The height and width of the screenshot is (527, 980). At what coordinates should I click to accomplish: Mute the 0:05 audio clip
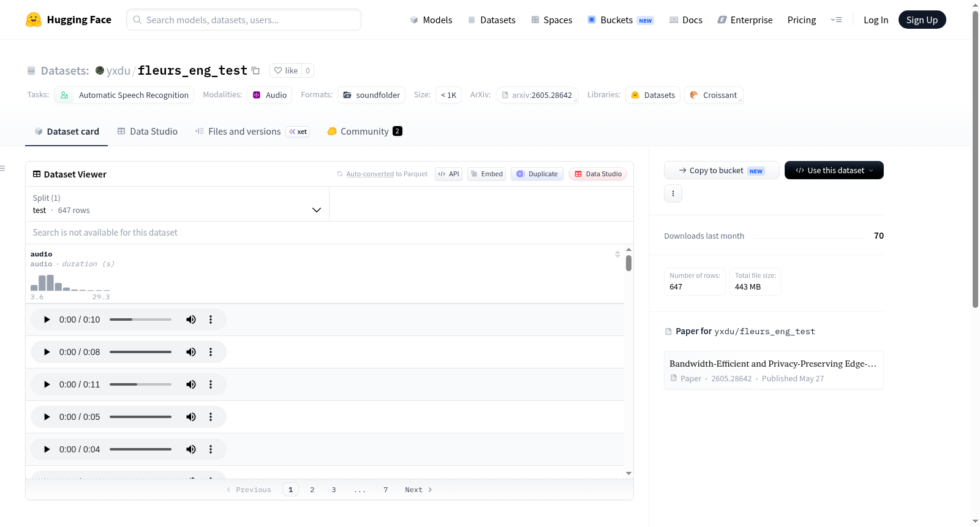point(191,417)
